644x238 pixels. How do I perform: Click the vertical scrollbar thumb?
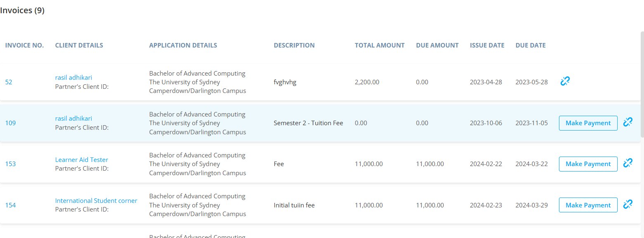tap(642, 84)
